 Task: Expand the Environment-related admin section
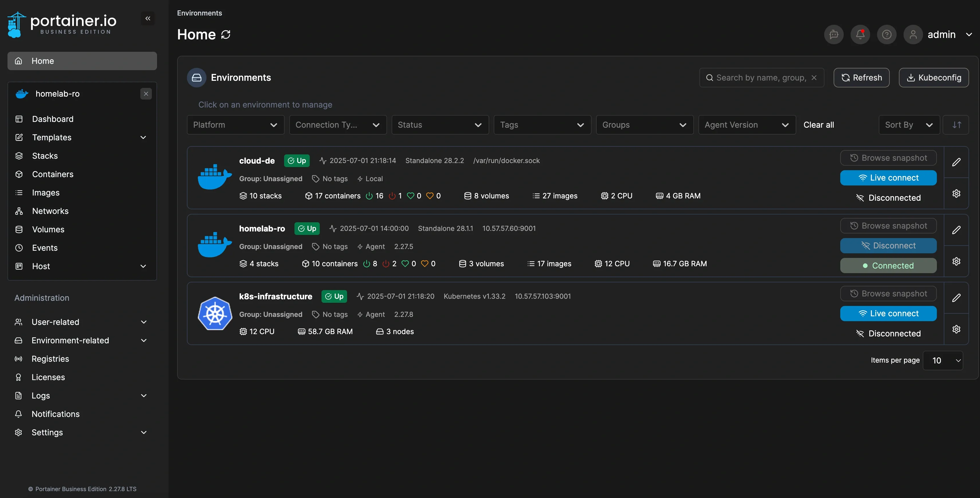tap(70, 340)
